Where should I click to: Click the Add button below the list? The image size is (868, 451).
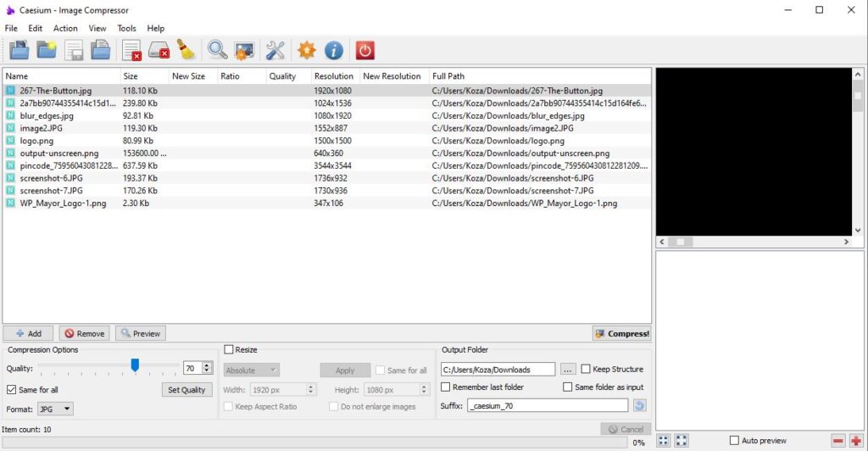pos(28,333)
